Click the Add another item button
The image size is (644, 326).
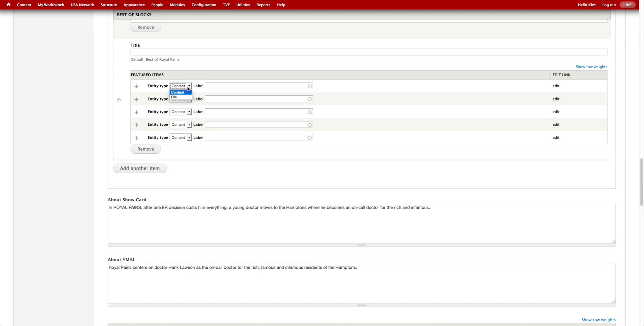140,168
